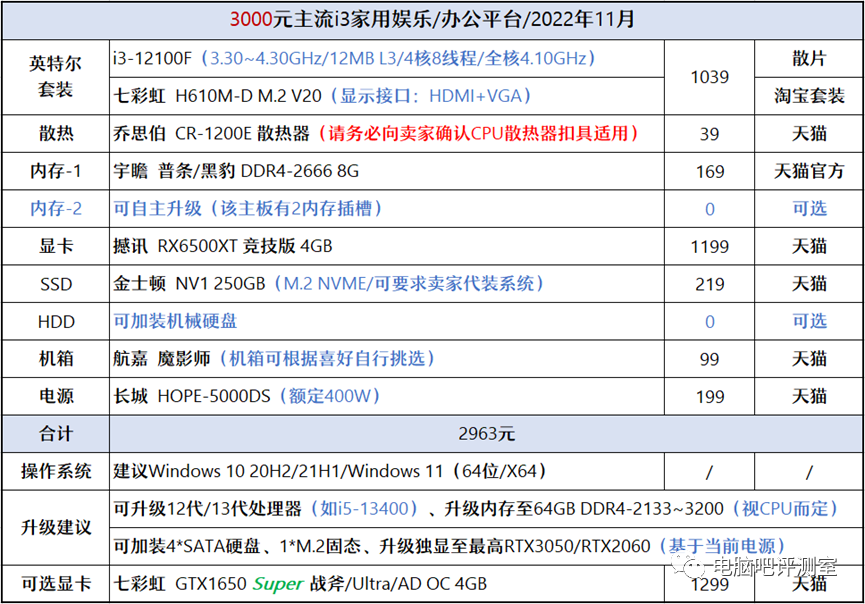The width and height of the screenshot is (865, 604).
Task: Click the blue "内存-2" label
Action: [56, 209]
